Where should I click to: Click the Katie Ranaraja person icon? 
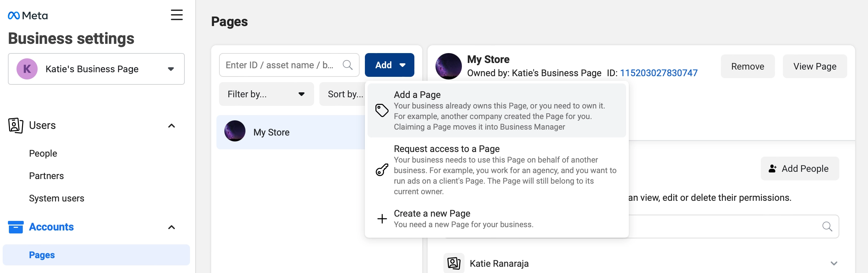(454, 263)
